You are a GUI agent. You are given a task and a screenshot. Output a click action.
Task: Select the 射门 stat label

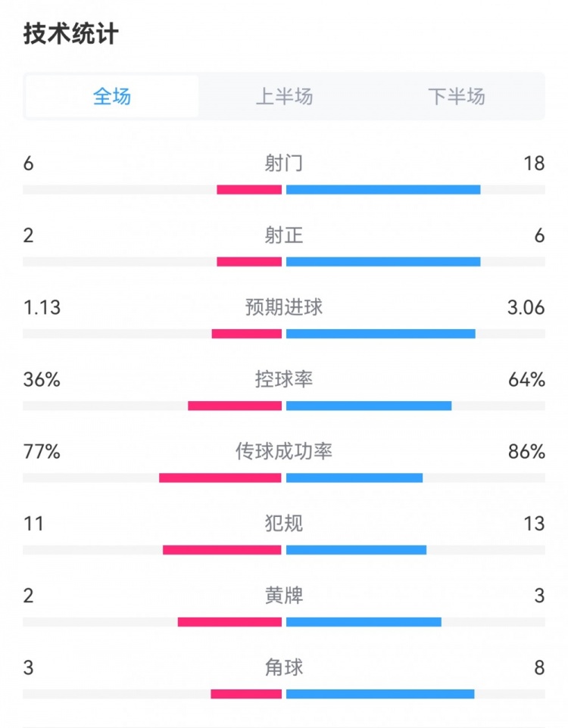(x=284, y=163)
